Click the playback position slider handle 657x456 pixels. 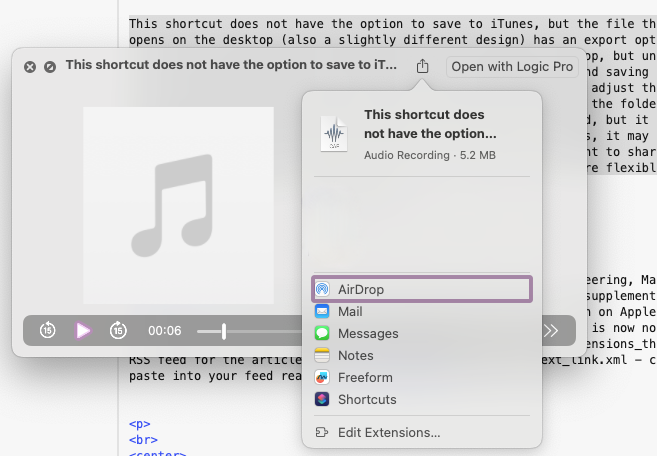tap(224, 331)
